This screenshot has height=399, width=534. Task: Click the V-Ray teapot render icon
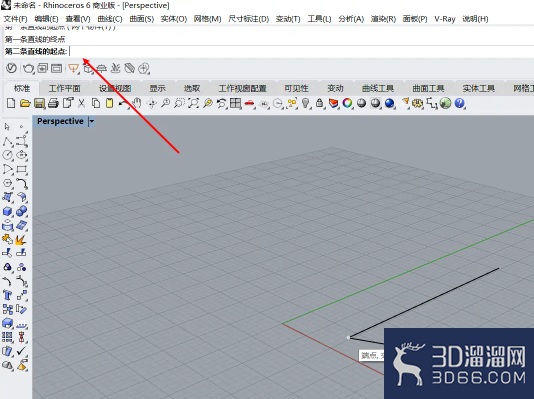tap(28, 68)
